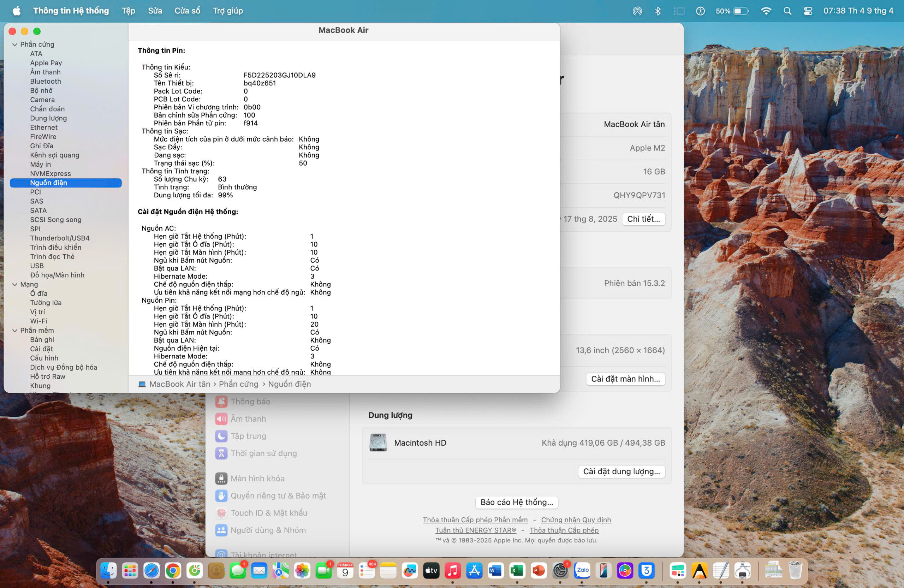This screenshot has width=904, height=588.
Task: Open Zalo app in the Dock
Action: (582, 571)
